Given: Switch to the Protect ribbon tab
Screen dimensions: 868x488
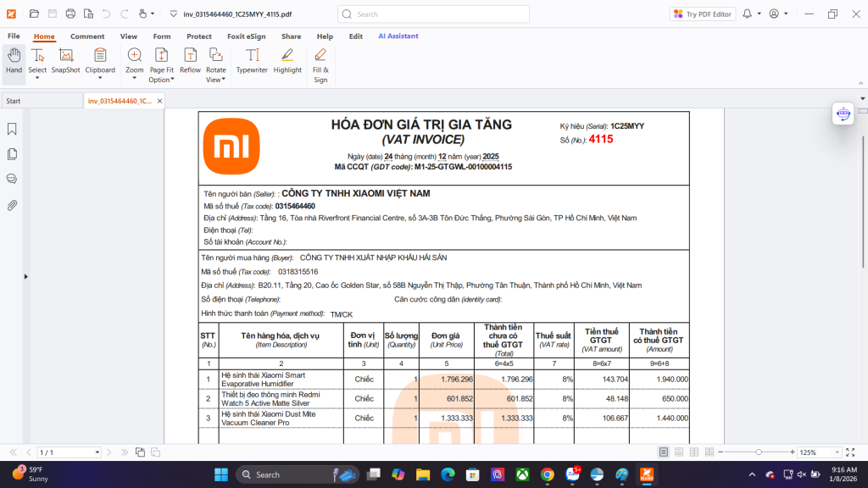Looking at the screenshot, I should click(x=199, y=36).
